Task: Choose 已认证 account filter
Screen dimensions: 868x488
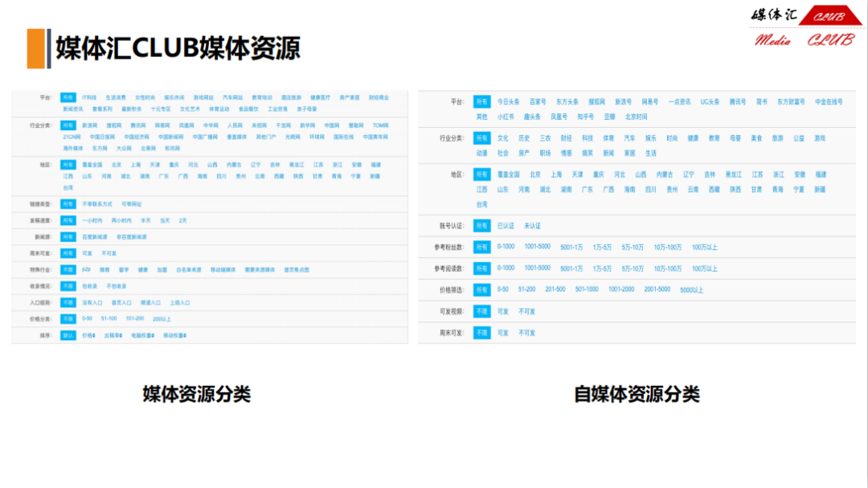Action: pos(506,226)
